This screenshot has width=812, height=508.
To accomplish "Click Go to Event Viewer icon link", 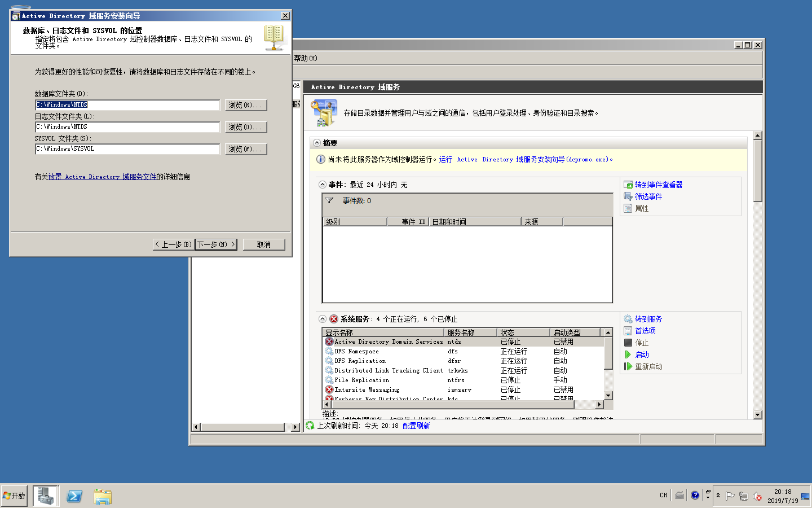I will click(x=628, y=185).
